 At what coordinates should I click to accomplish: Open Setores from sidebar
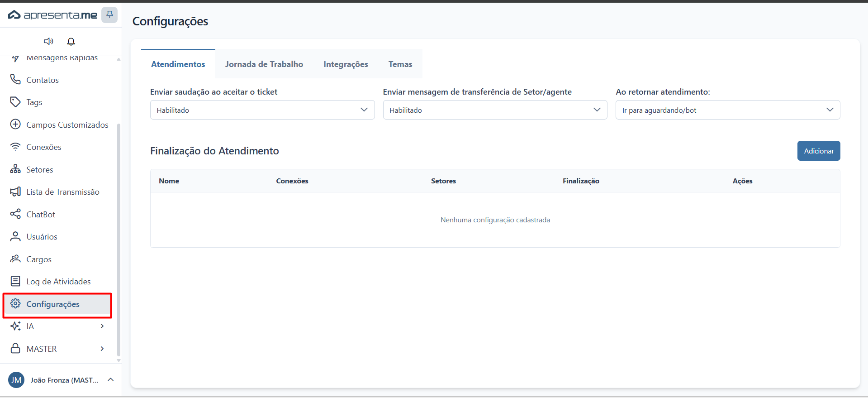point(40,170)
